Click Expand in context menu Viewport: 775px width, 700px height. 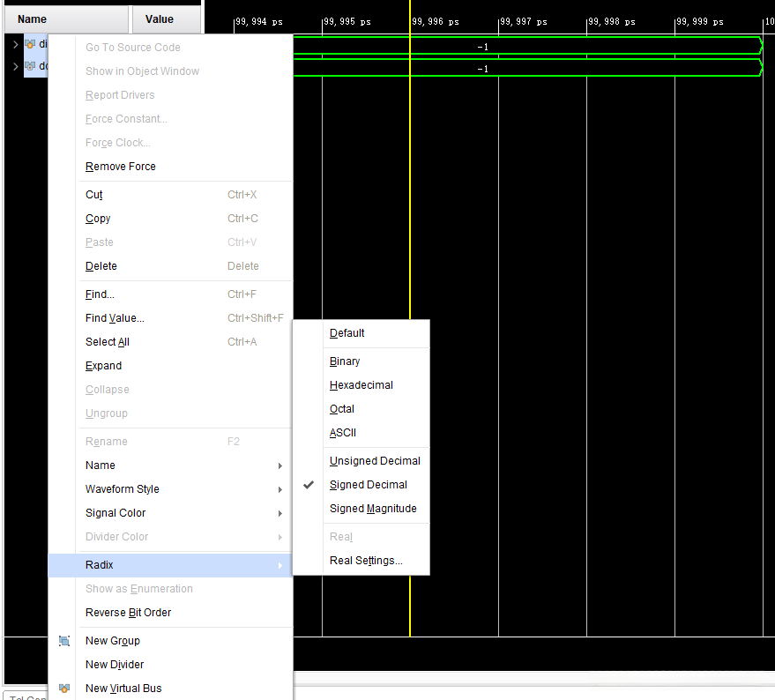(170, 366)
